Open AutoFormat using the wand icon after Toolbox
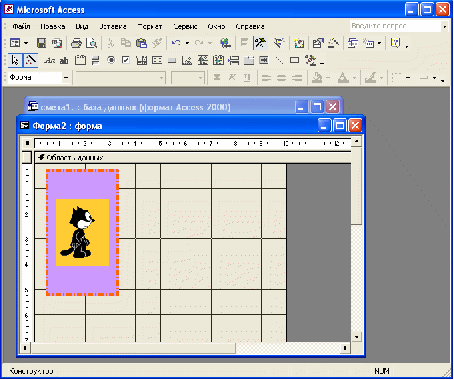Screen dimensions: 454x380 click(279, 43)
